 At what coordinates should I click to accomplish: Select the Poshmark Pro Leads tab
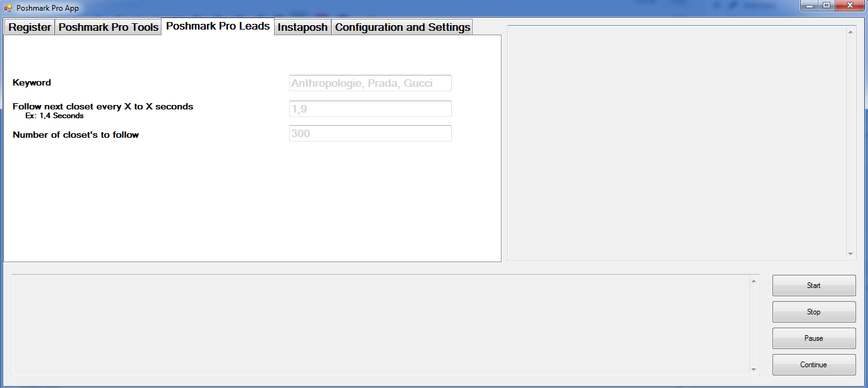(x=218, y=26)
